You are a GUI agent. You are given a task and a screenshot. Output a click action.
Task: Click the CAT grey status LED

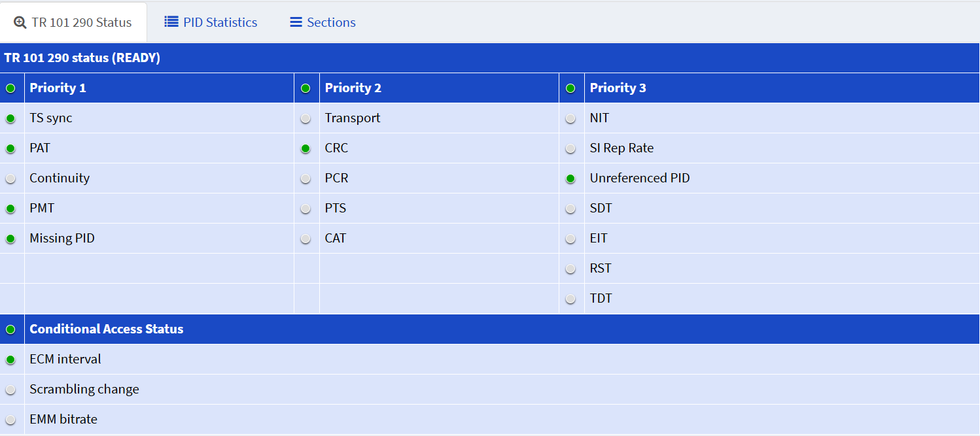click(x=306, y=239)
